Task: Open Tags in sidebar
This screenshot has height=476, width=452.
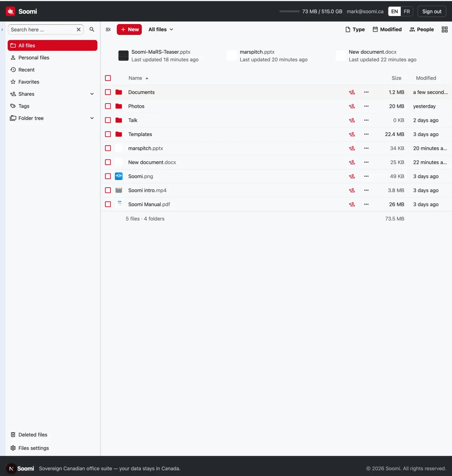Action: pyautogui.click(x=53, y=106)
